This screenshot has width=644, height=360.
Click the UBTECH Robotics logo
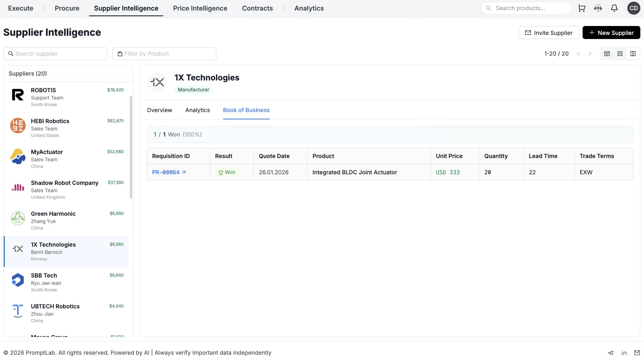pos(18,311)
